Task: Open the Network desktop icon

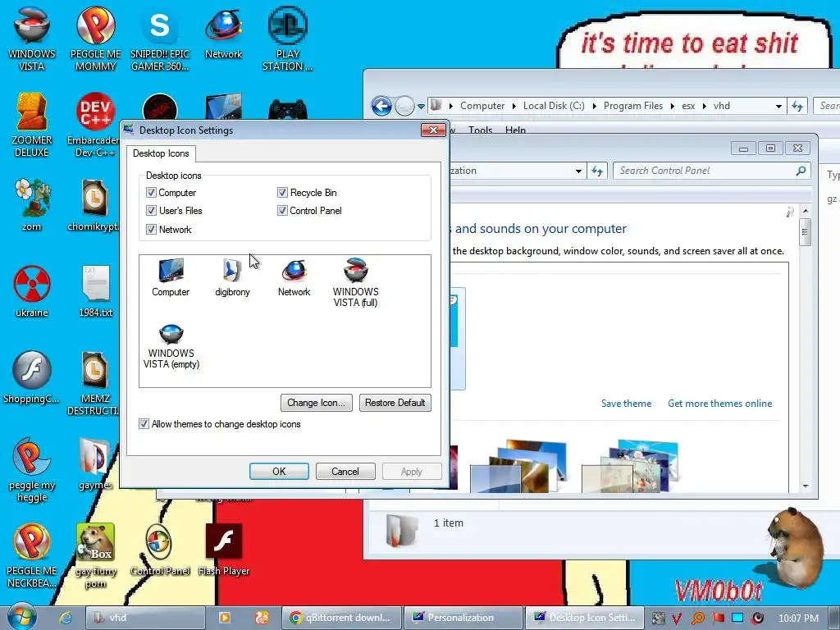Action: pos(223,33)
